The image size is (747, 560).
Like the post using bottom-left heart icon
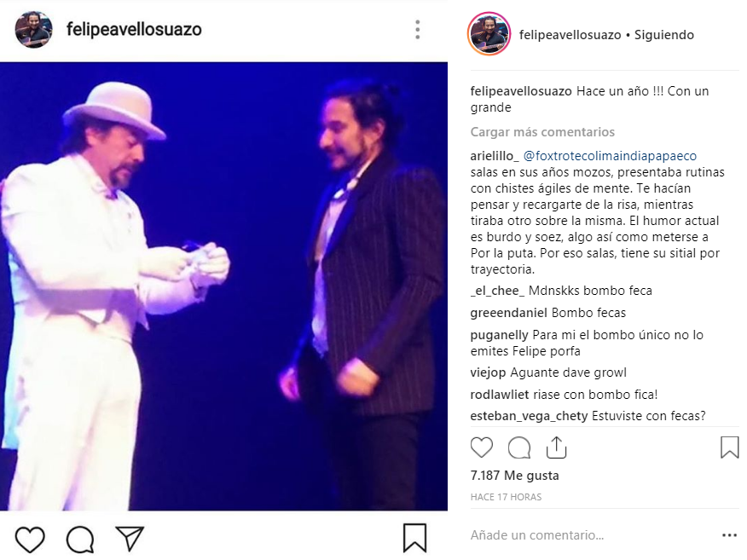(30, 539)
